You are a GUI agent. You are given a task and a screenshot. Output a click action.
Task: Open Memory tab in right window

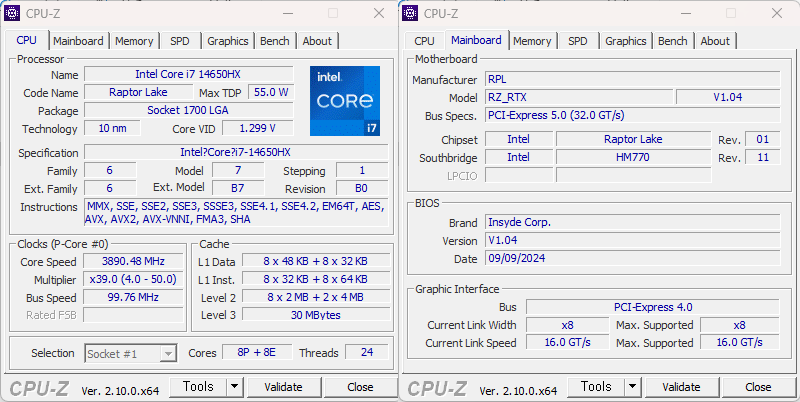tap(532, 41)
